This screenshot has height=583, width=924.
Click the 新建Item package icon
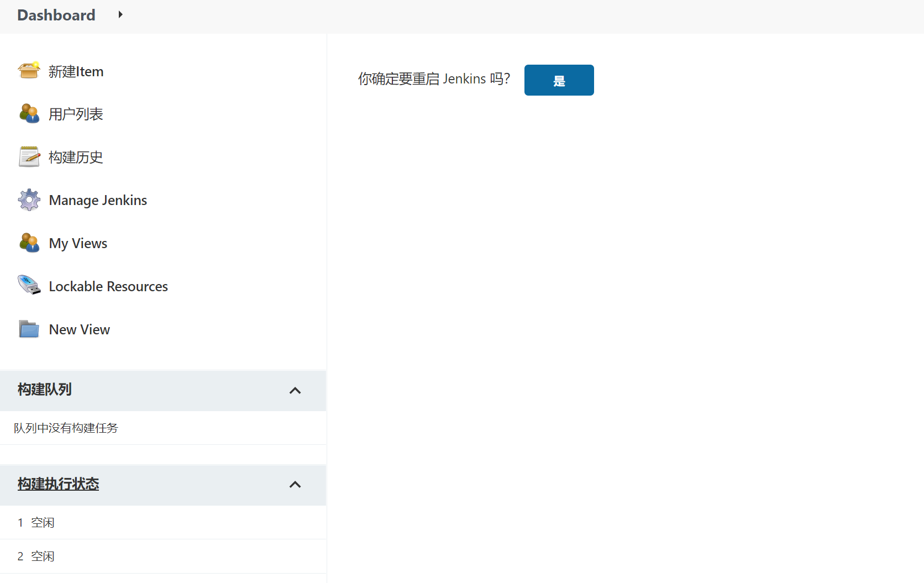[29, 71]
